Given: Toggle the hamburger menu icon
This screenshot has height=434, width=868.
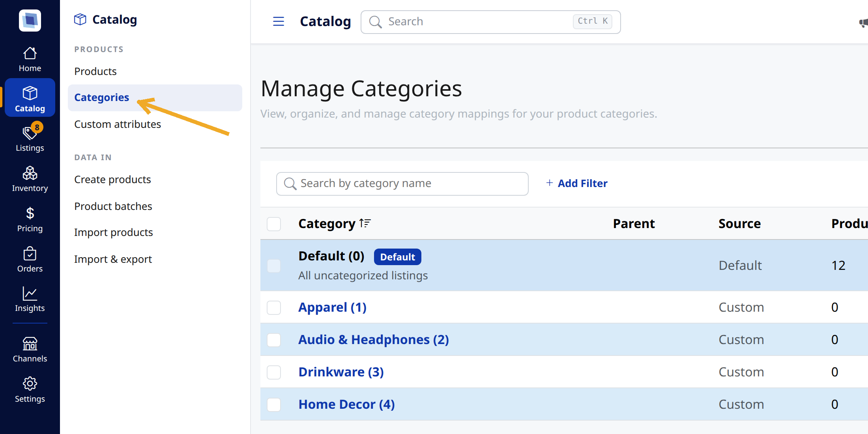Looking at the screenshot, I should pos(279,21).
